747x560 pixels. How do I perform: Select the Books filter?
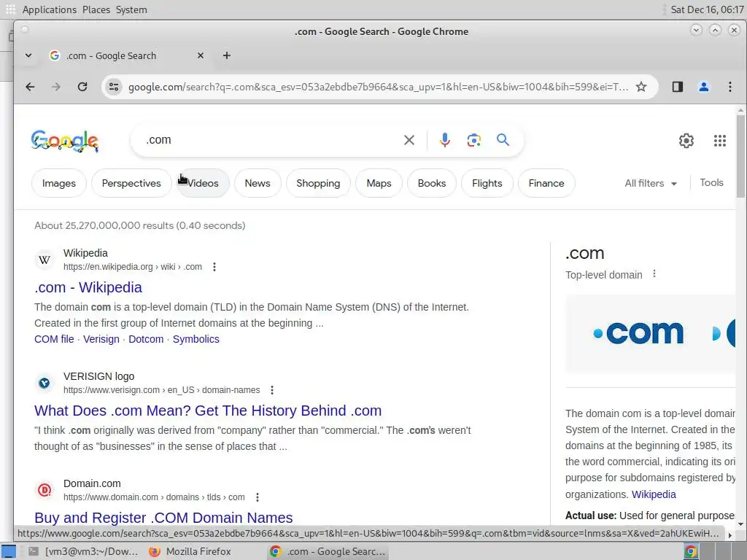pyautogui.click(x=432, y=183)
